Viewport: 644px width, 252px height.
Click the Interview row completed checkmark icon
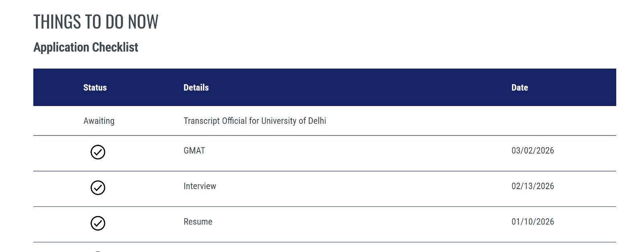98,187
